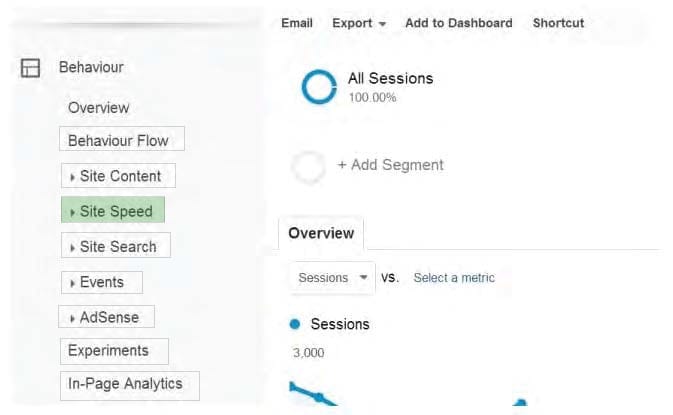
Task: Click Add to Dashboard
Action: coord(458,23)
